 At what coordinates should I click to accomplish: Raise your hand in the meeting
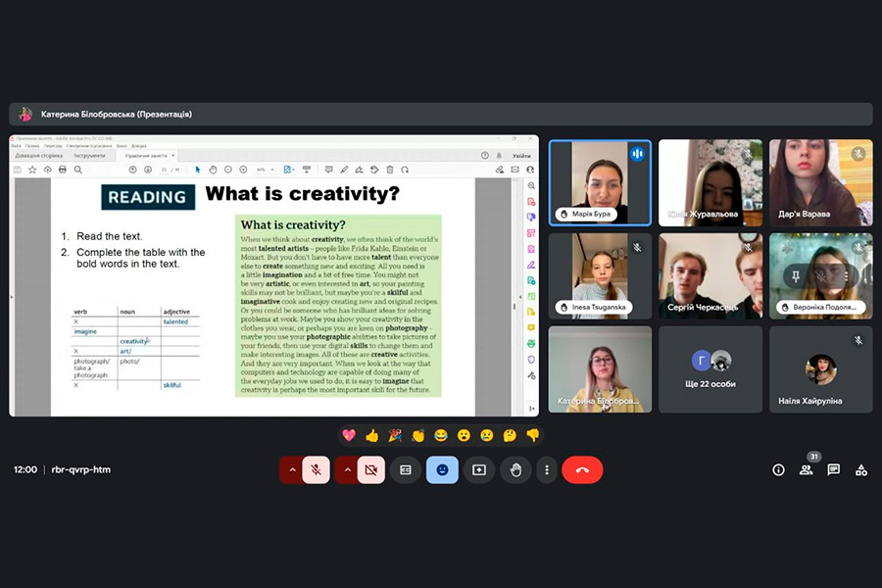pos(515,469)
